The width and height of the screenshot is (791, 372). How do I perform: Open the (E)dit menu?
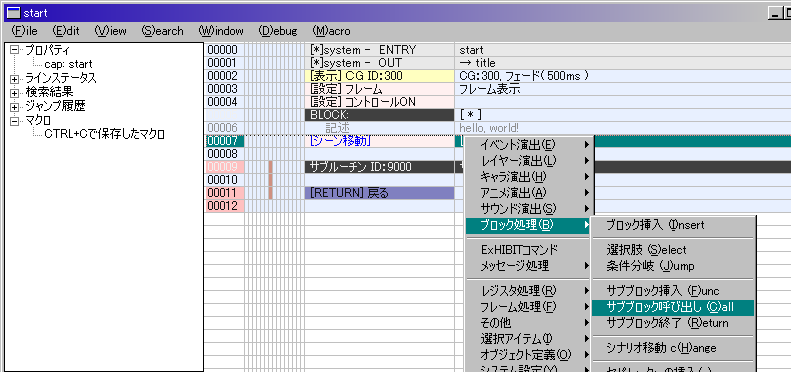[66, 31]
